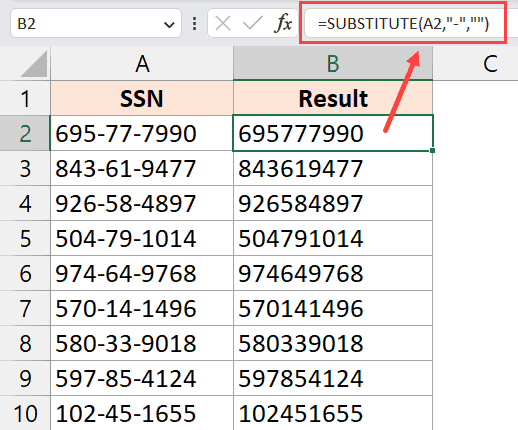Viewport: 518px width, 430px height.
Task: Select cell with 974-64-9768
Action: click(x=142, y=273)
